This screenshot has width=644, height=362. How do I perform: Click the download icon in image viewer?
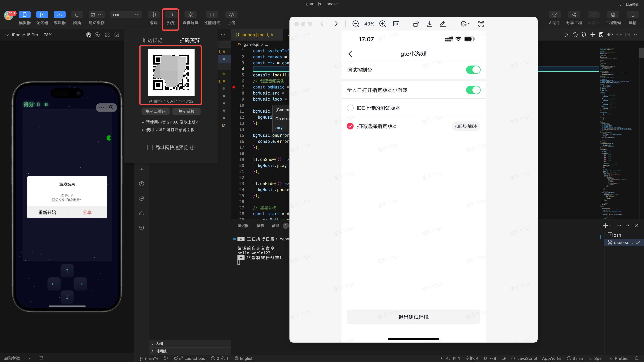(x=430, y=24)
